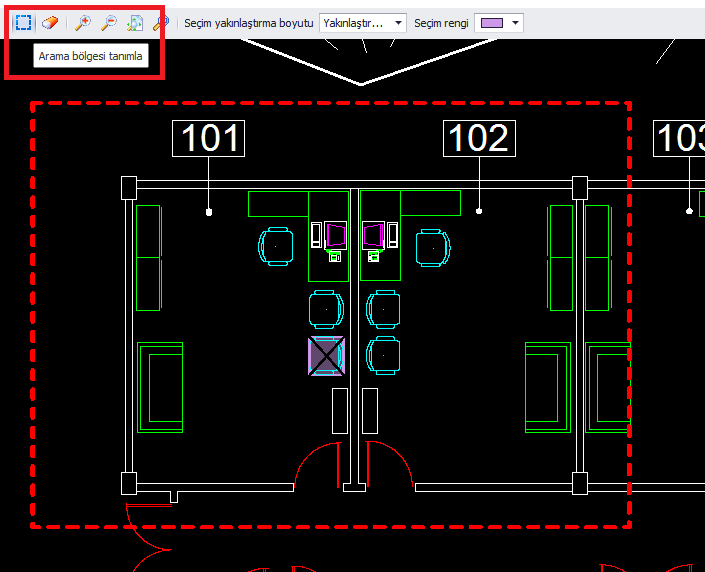Click the magenta computer in room 101

coord(336,236)
